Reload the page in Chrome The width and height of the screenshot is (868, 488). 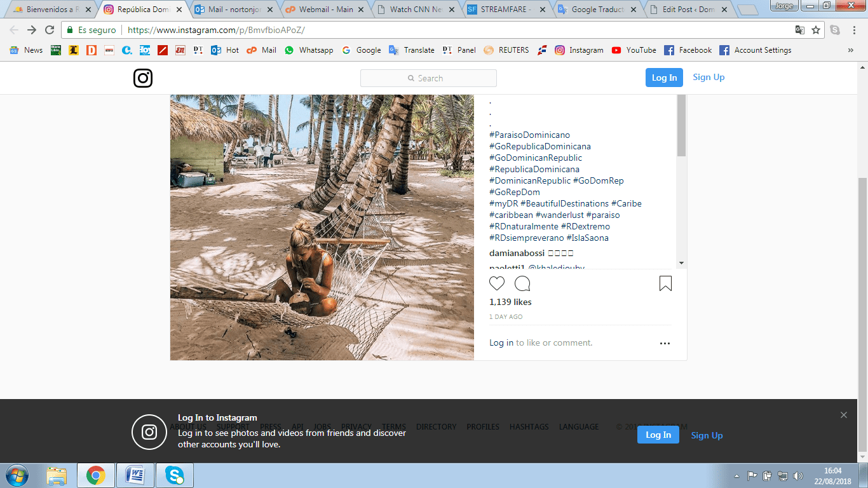click(50, 30)
